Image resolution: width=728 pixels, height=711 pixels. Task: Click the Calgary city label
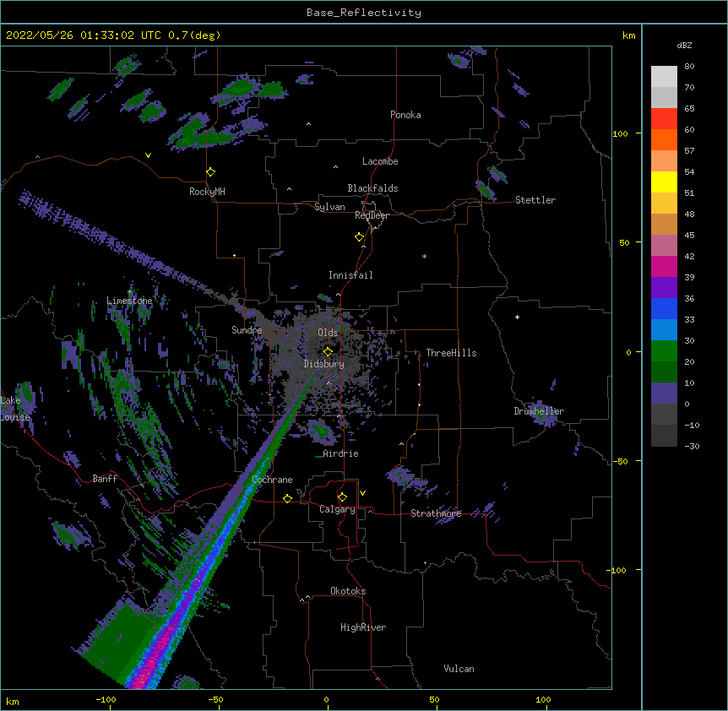click(337, 509)
